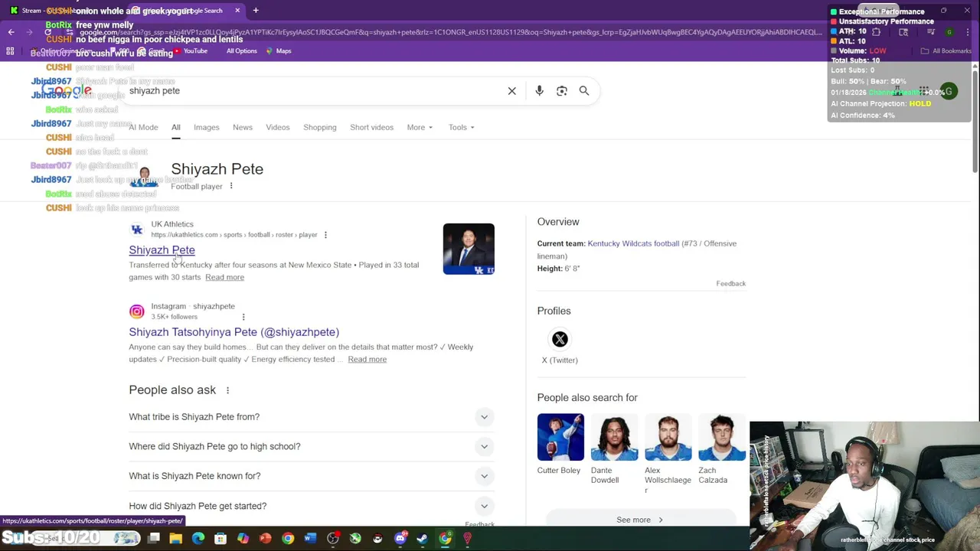Screen dimensions: 980x551
Task: Open Steam from taskbar
Action: [422, 539]
